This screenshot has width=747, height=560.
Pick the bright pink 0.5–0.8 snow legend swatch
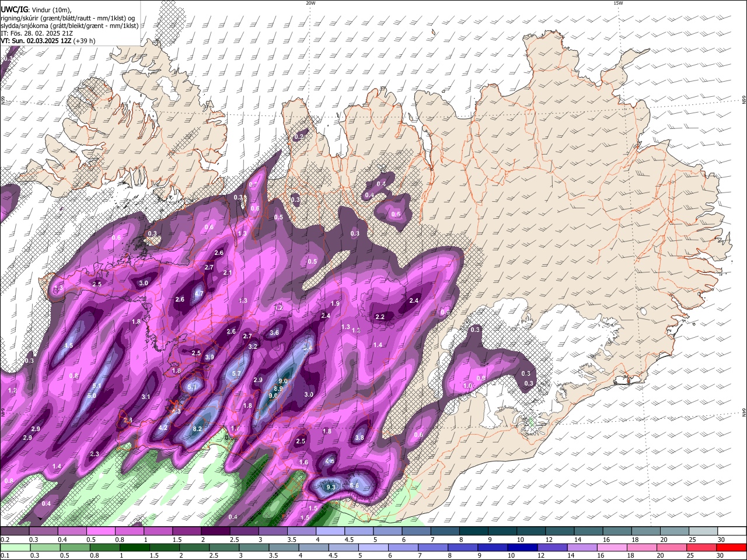(x=100, y=531)
